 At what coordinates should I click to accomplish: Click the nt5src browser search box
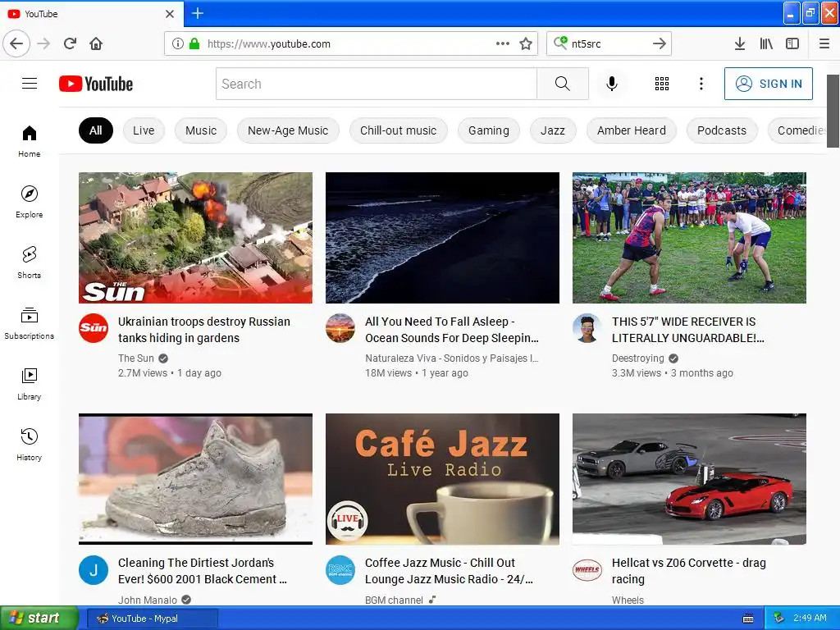coord(609,43)
